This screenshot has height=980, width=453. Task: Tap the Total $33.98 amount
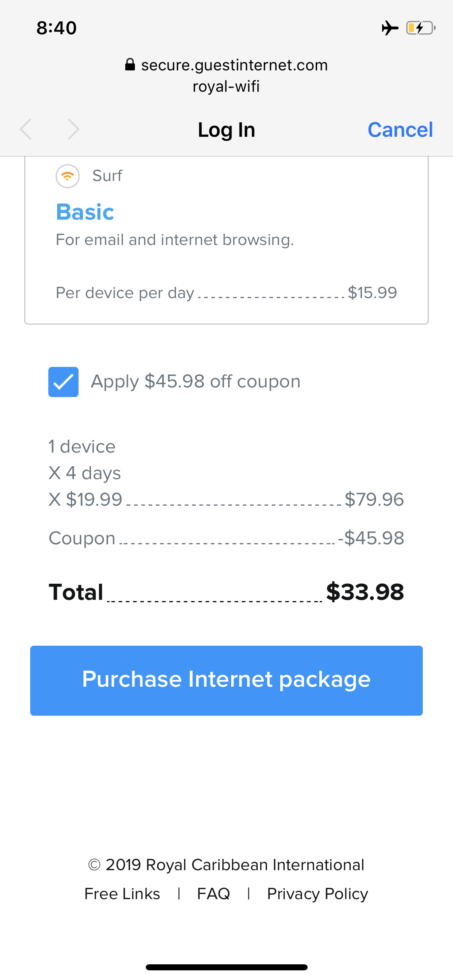click(x=365, y=592)
